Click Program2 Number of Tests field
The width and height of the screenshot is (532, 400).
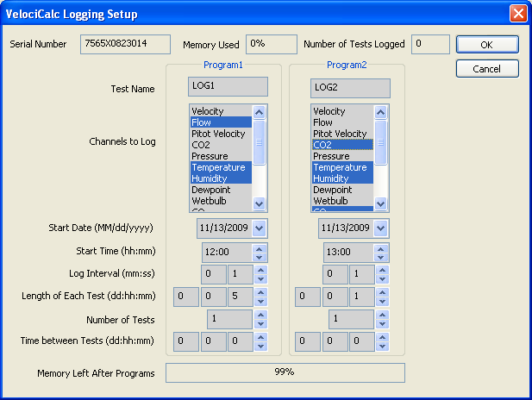(x=351, y=319)
